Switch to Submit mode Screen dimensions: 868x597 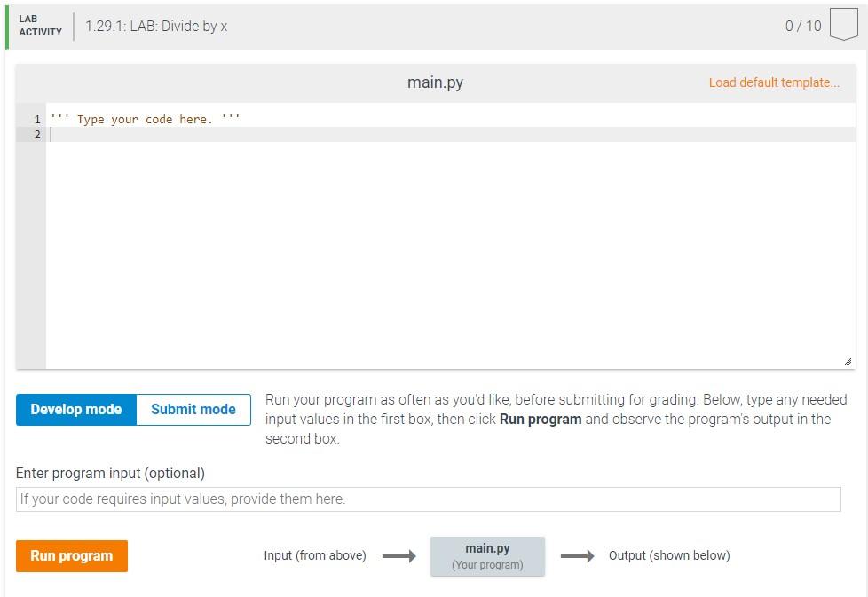pos(193,410)
